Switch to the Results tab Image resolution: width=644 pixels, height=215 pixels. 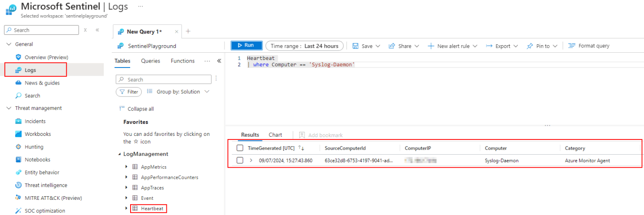coord(250,135)
